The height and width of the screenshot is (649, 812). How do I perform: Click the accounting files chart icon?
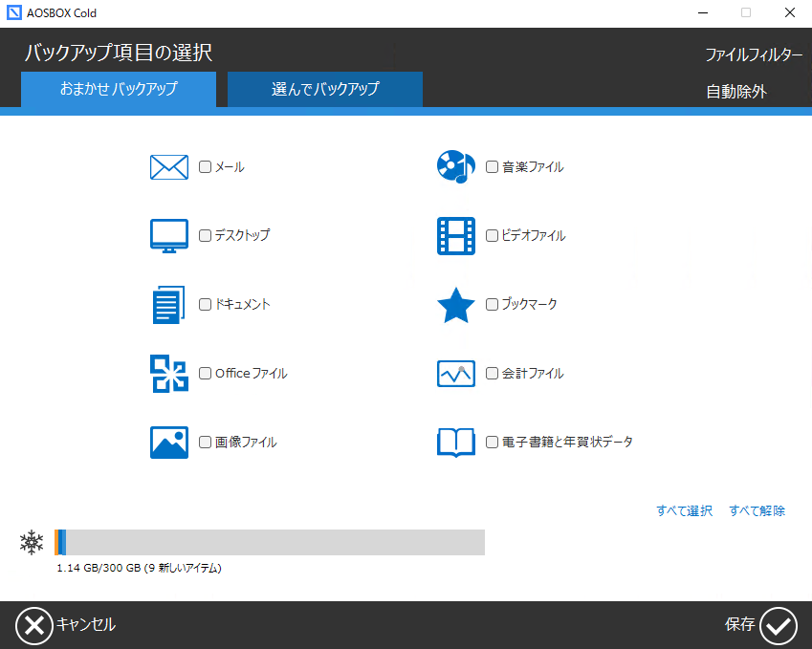coord(456,374)
